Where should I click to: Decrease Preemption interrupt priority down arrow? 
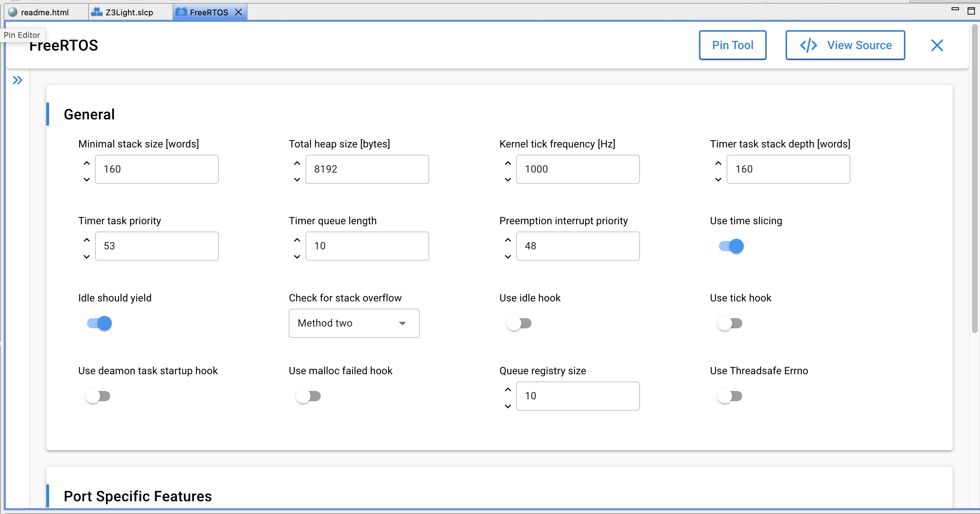point(507,257)
